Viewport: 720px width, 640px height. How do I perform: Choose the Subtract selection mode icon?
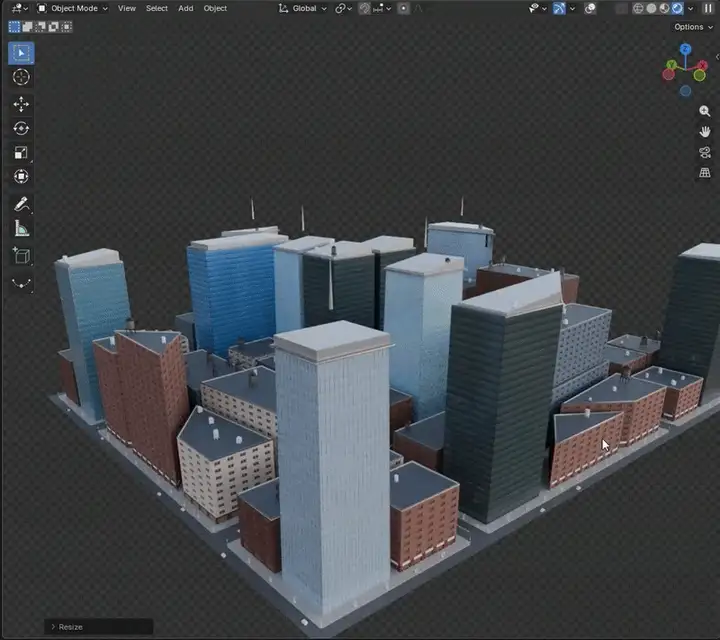tap(40, 27)
